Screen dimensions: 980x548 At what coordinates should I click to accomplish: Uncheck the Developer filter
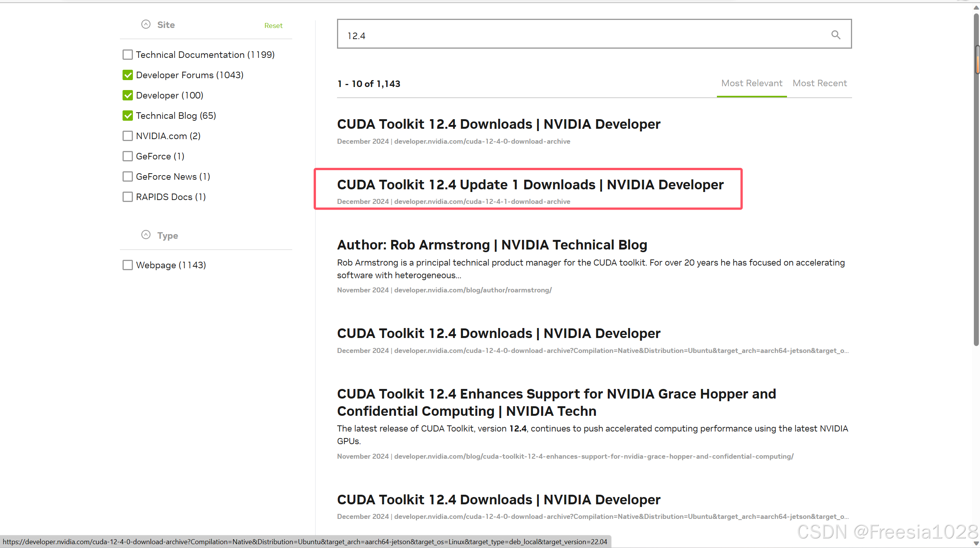point(128,95)
